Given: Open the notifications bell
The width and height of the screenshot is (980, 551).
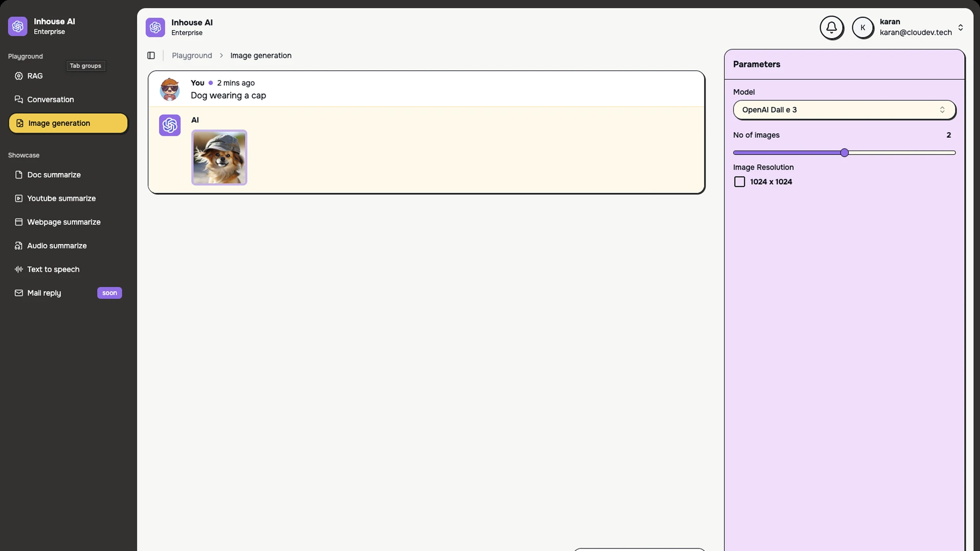Looking at the screenshot, I should (831, 28).
